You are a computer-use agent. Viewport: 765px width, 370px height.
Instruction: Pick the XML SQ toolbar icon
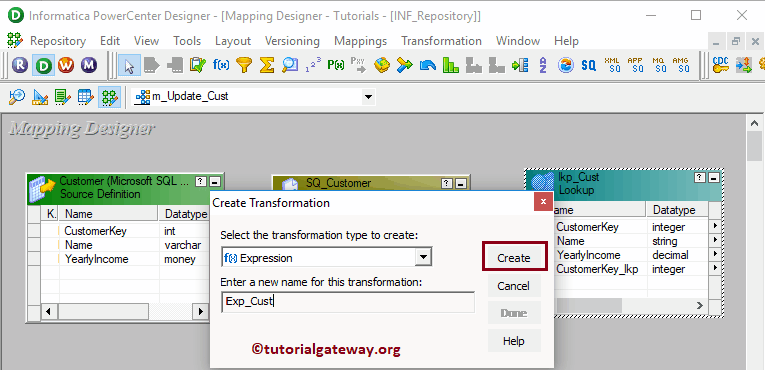(612, 65)
